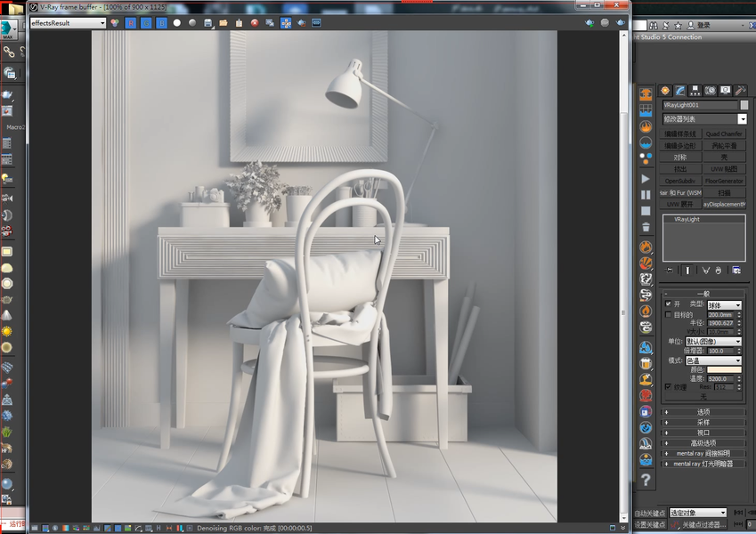
Task: Toggle the Blue channel in frame buffer
Action: pos(161,22)
